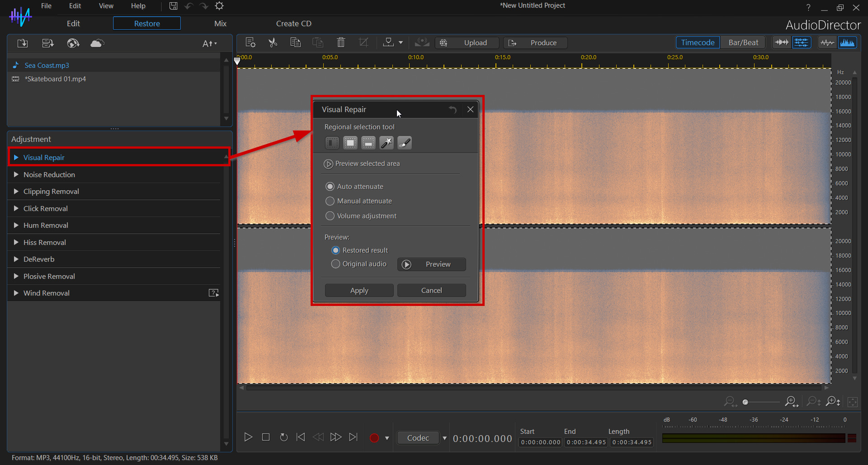The image size is (868, 465).
Task: Open the View menu
Action: [x=106, y=6]
